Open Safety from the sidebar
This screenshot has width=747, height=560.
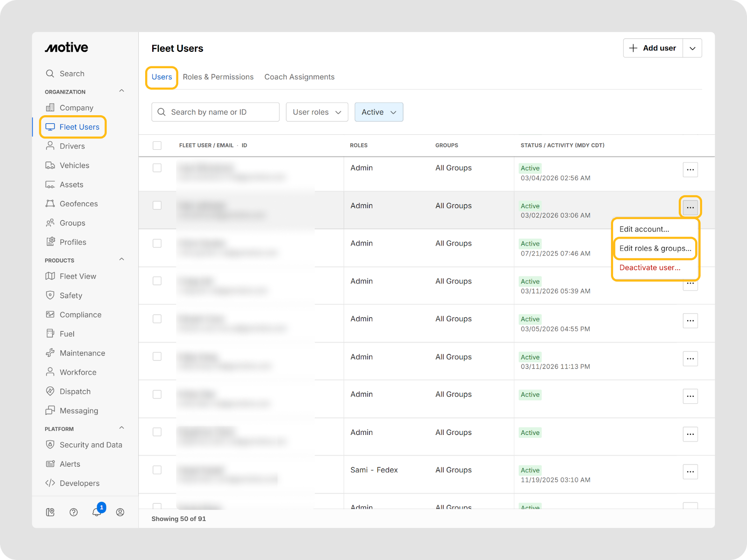tap(70, 295)
